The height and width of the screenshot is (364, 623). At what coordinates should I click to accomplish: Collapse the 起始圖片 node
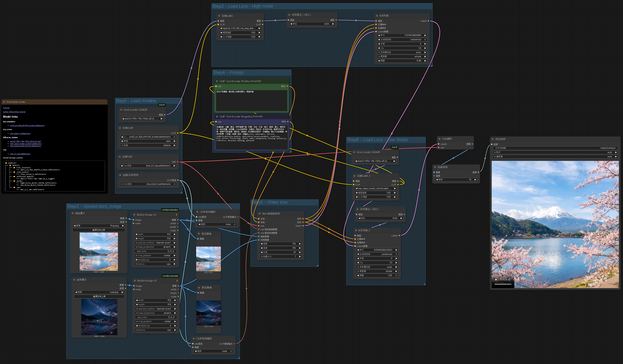click(73, 213)
